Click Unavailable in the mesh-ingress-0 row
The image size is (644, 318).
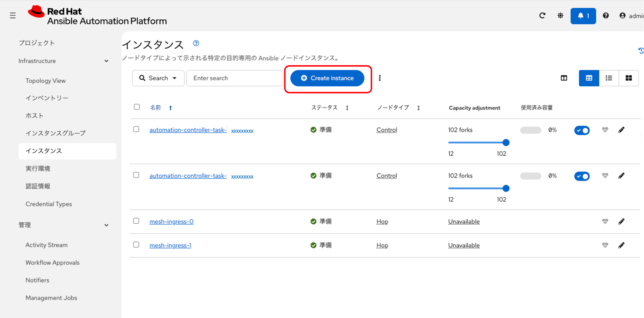tap(464, 222)
